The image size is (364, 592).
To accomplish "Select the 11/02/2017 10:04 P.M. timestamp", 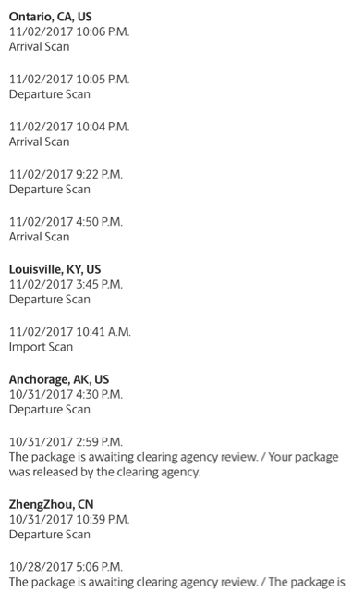I will click(69, 127).
